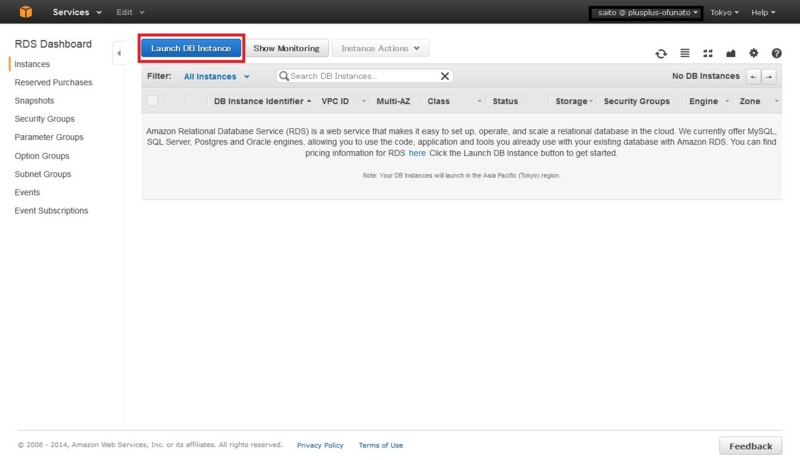
Task: Open the Storage column dropdown arrow
Action: (x=591, y=101)
